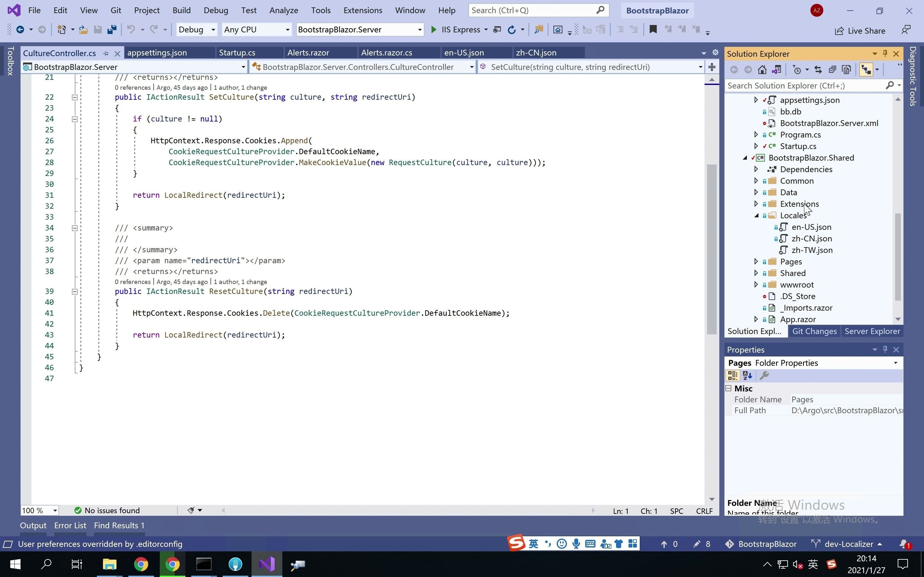Click the Home icon in Solution Explorer
Viewport: 924px width, 577px height.
tap(762, 70)
